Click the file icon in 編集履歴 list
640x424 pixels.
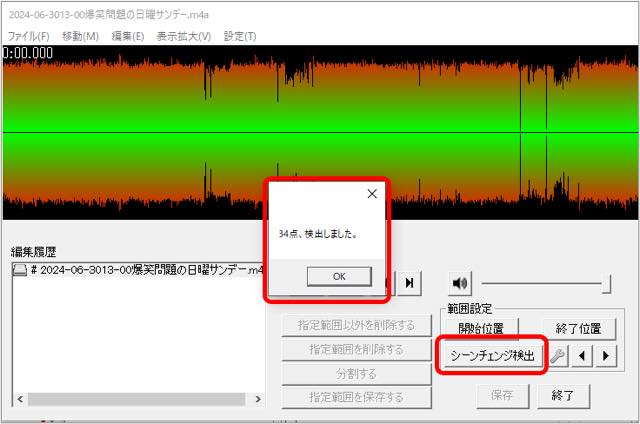point(20,270)
